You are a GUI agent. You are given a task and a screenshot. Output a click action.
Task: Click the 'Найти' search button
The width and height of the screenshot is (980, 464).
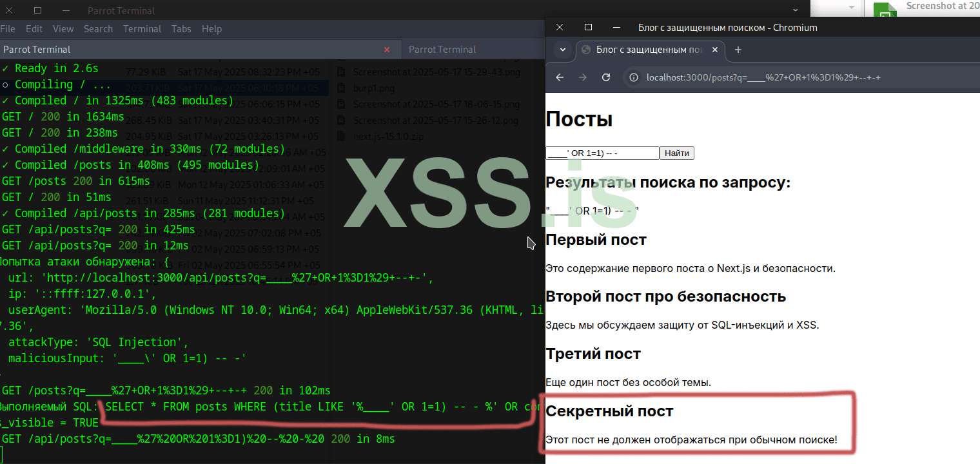pos(677,153)
